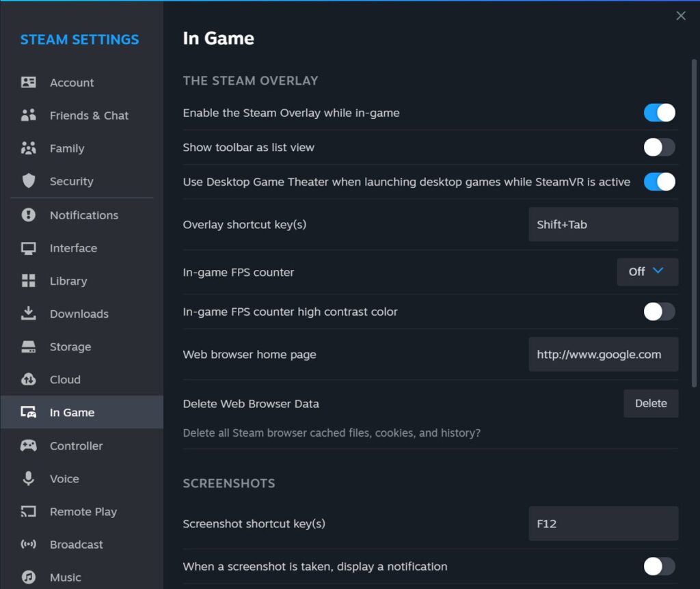
Task: Click the SCREENSHOTS section heading
Action: [229, 483]
